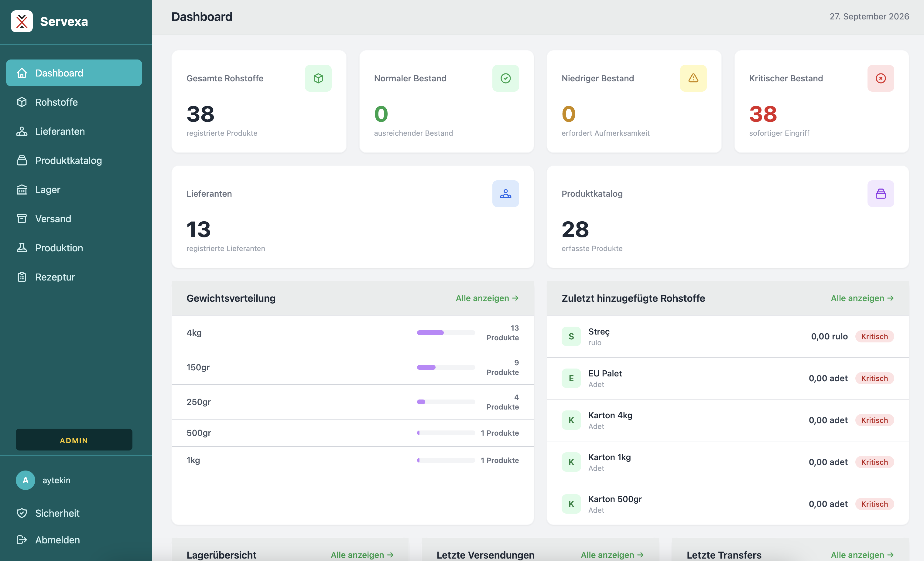
Task: Click the Normaler Bestand checkmark icon
Action: click(505, 78)
